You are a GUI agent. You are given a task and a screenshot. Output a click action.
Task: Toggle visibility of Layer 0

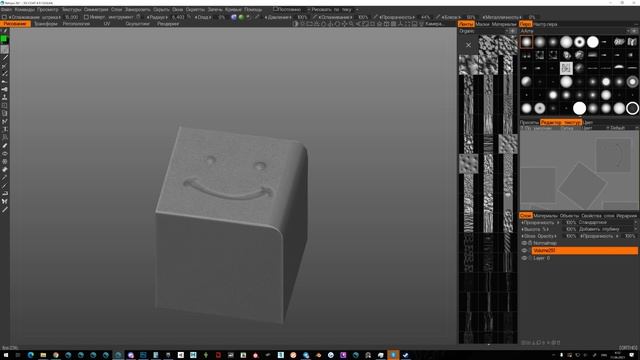point(524,258)
